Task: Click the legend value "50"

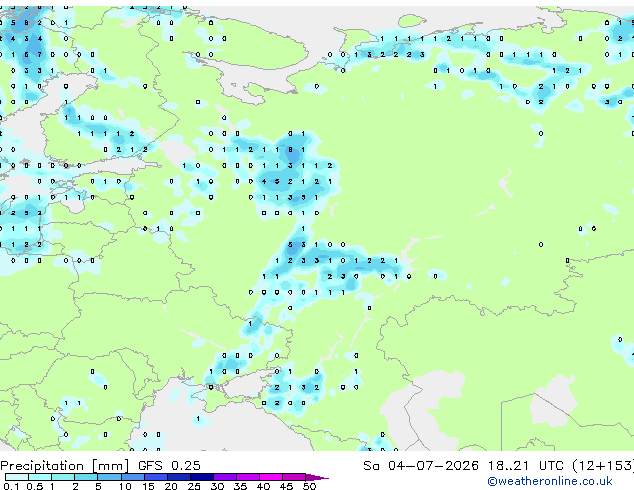Action: click(x=309, y=486)
